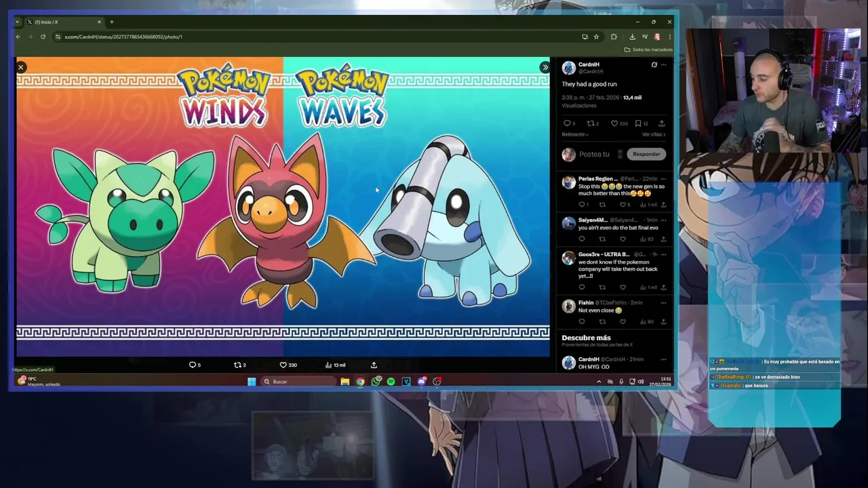
Task: Select the 'Inicio / X' browser tab
Action: tap(64, 22)
